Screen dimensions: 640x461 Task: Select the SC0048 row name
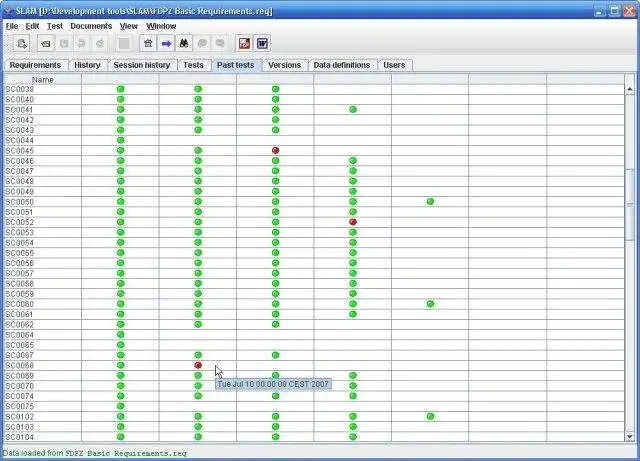tap(20, 181)
